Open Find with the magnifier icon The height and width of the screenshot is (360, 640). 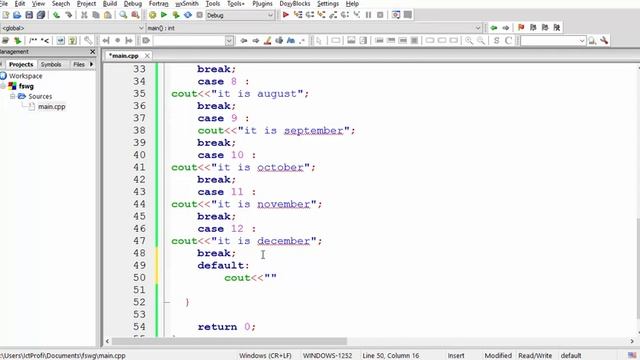[123, 15]
